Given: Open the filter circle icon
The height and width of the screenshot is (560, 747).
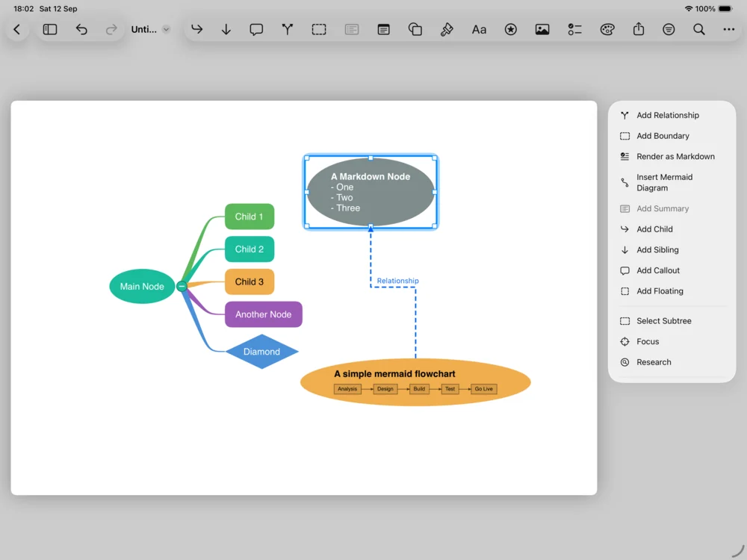Looking at the screenshot, I should tap(669, 30).
